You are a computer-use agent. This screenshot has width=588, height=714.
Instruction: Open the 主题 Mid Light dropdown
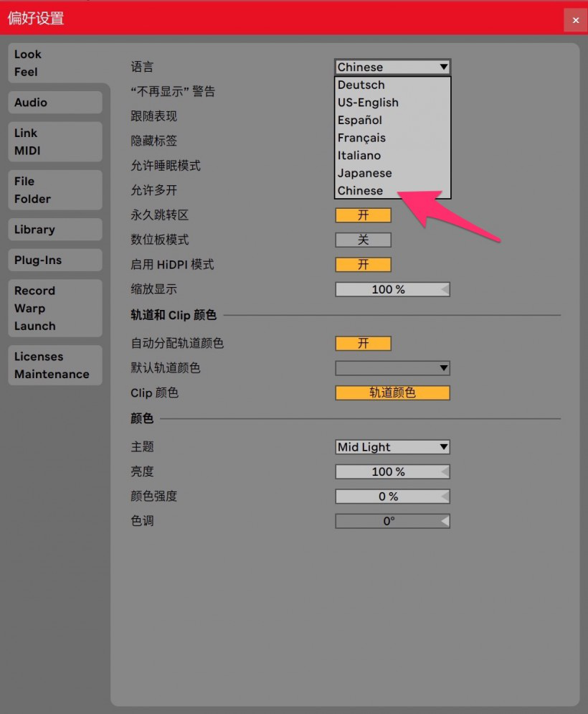(393, 447)
